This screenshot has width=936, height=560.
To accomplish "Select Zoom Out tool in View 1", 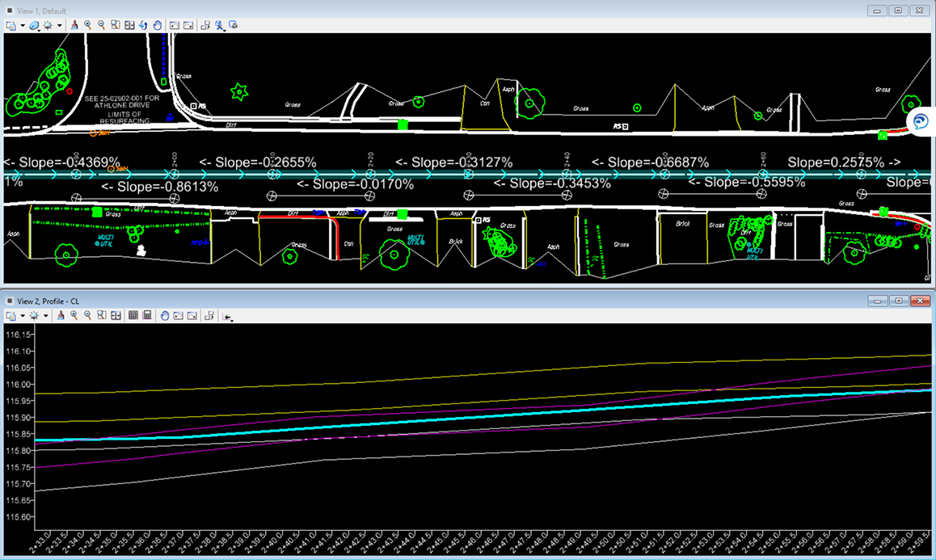I will (x=101, y=25).
